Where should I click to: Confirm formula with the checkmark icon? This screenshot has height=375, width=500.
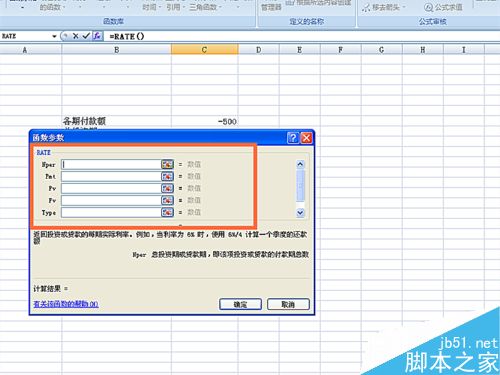pos(86,36)
